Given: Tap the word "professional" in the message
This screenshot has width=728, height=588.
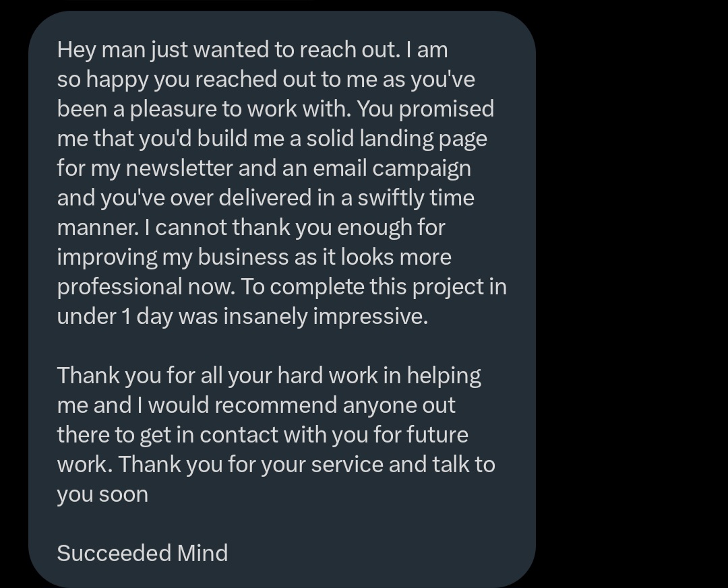Looking at the screenshot, I should tap(120, 287).
